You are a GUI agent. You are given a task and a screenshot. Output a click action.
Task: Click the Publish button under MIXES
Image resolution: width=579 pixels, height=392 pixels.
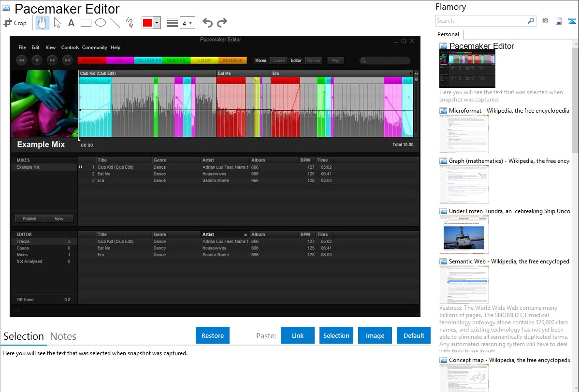[29, 219]
